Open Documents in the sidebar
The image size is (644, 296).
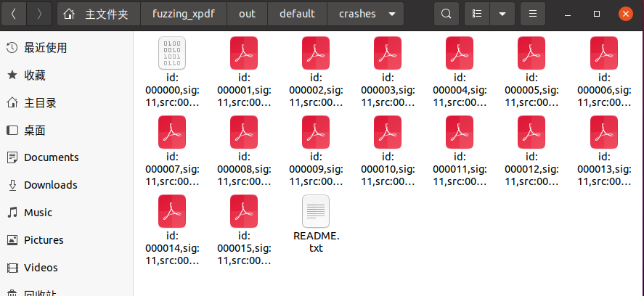pyautogui.click(x=67, y=157)
